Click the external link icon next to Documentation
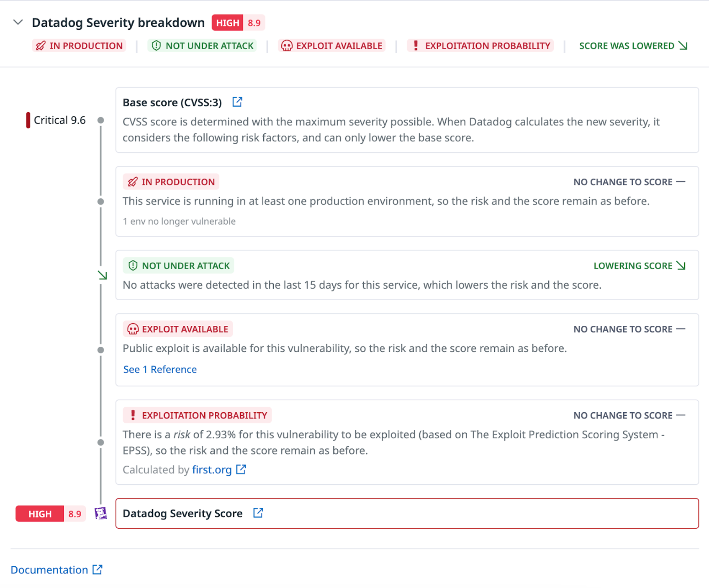This screenshot has height=588, width=709. pos(98,569)
